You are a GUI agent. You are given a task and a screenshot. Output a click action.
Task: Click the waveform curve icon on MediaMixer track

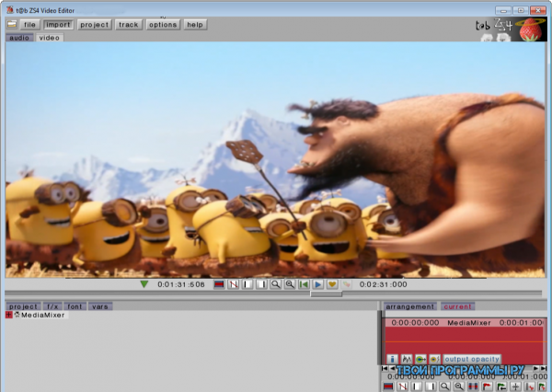tap(407, 359)
